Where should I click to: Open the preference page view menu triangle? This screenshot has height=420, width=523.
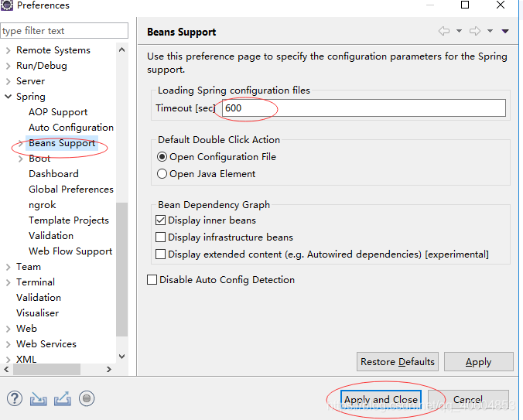(505, 32)
